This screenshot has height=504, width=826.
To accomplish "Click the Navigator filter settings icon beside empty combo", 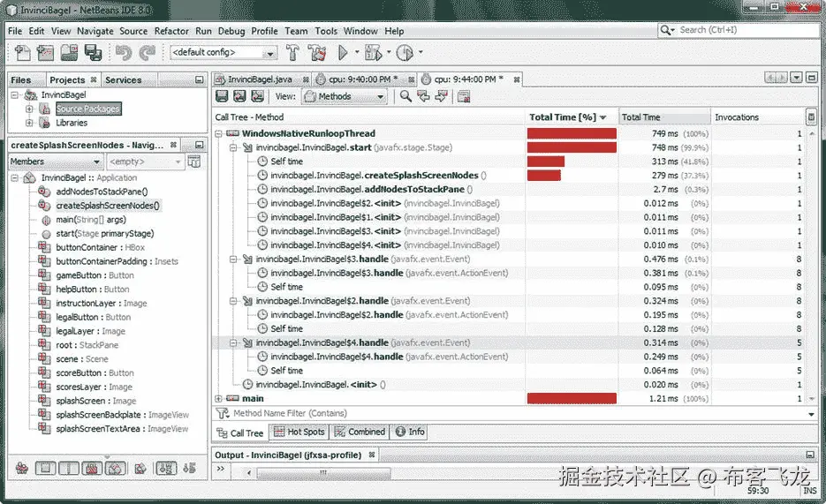I will pyautogui.click(x=194, y=162).
